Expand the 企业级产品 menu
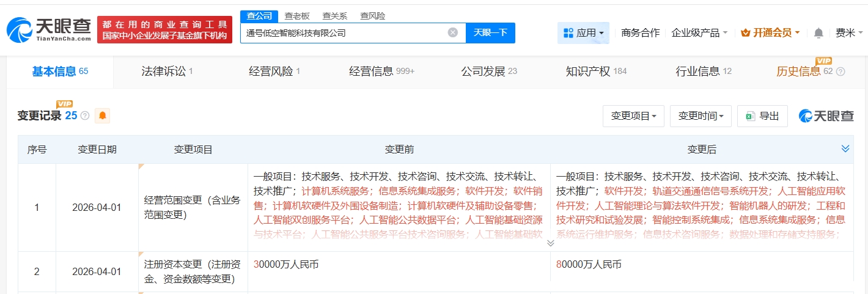The width and height of the screenshot is (868, 294). (699, 33)
